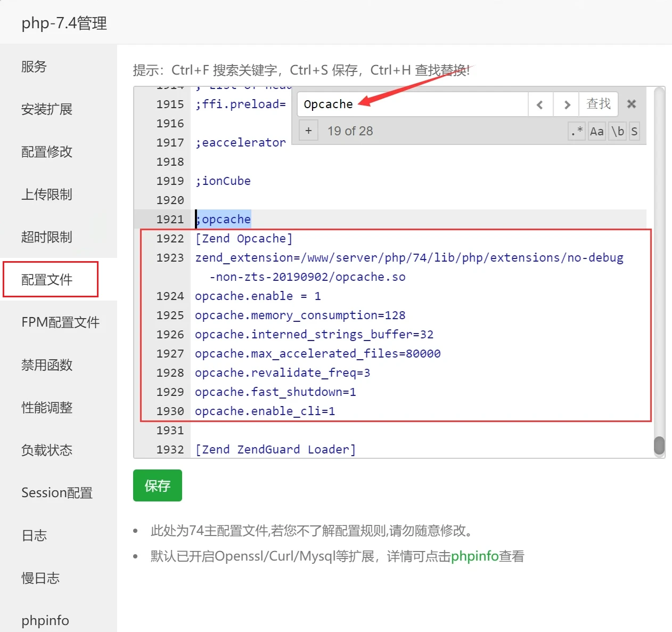Open the 安装扩展 sidebar tab
The height and width of the screenshot is (632, 672).
click(x=59, y=109)
